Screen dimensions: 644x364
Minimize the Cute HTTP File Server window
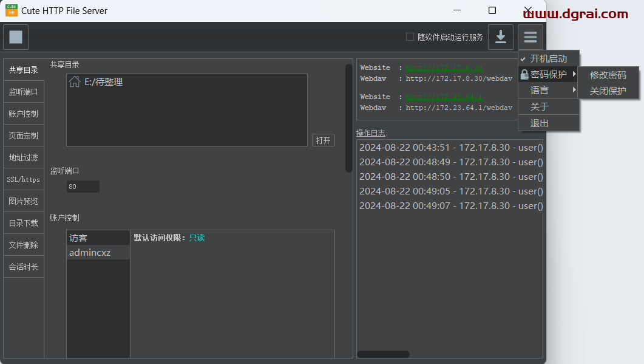[457, 10]
